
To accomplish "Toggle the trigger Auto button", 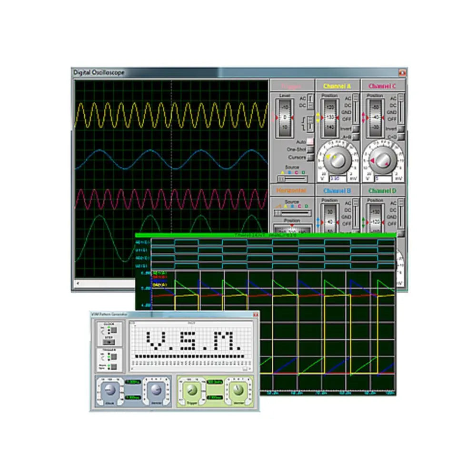I will coord(310,142).
